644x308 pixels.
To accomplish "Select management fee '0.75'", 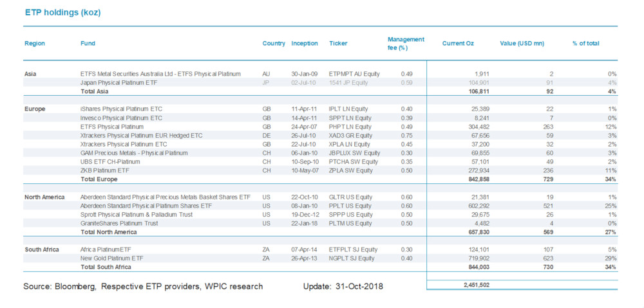I will pyautogui.click(x=406, y=135).
